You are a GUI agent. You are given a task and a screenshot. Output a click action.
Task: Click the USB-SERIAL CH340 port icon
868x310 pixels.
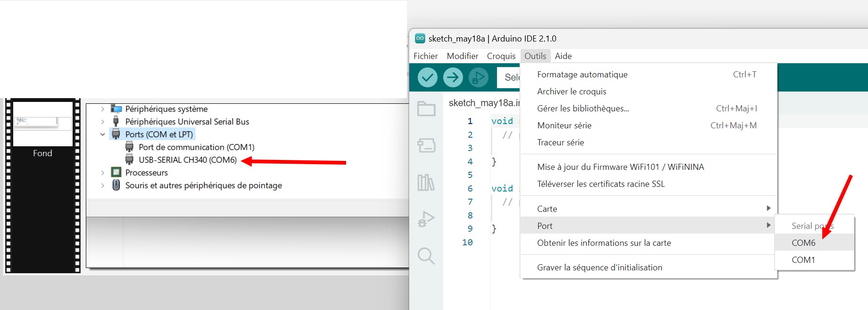click(x=129, y=159)
